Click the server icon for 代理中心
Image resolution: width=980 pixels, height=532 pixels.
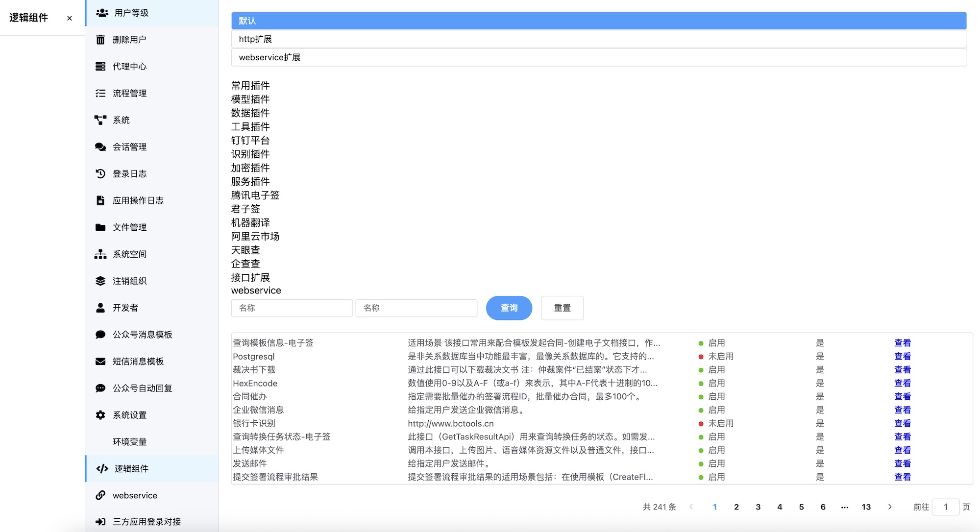click(100, 67)
